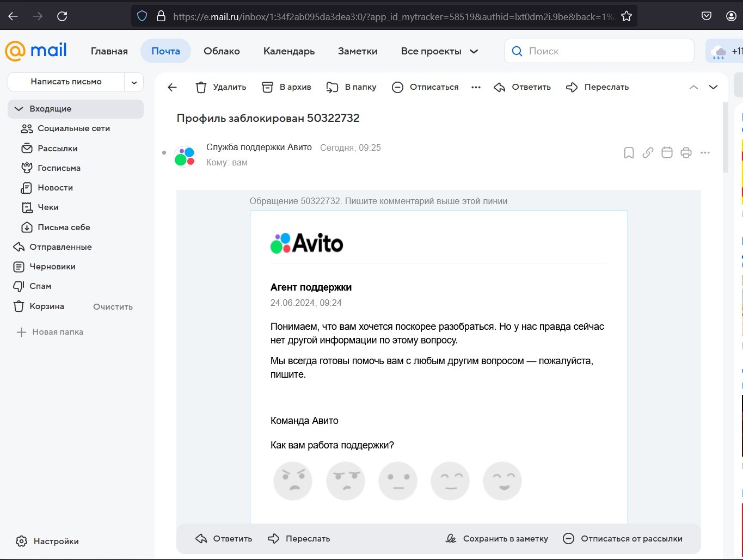Open more actions three dots in toolbar
This screenshot has height=560, width=743.
pos(476,87)
